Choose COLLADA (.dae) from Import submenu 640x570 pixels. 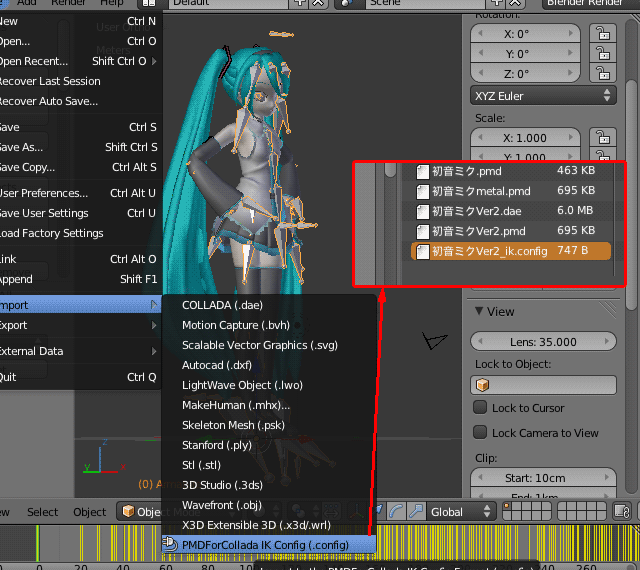point(269,305)
